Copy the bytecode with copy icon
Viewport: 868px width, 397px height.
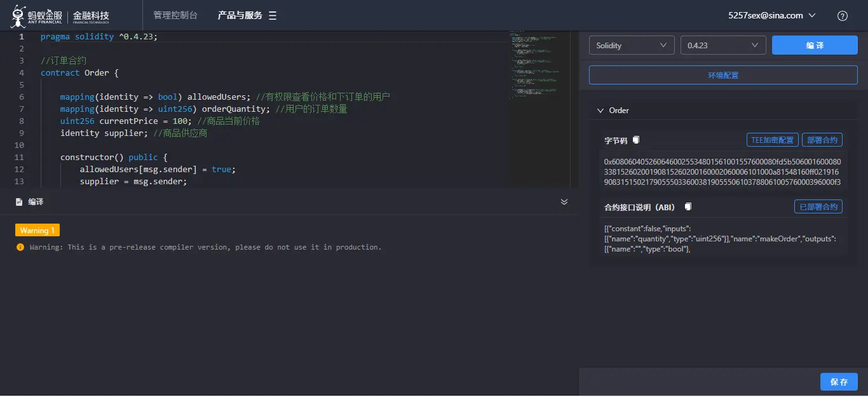[x=636, y=140]
